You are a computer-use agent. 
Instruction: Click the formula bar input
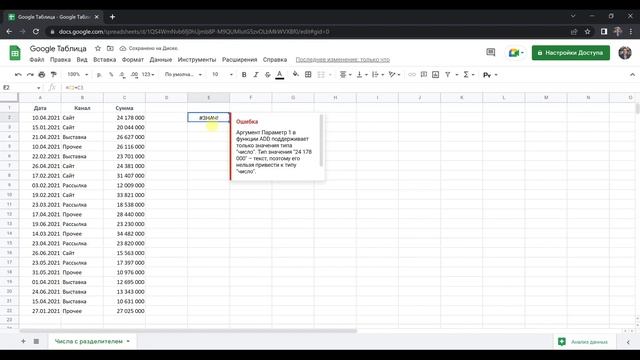(347, 87)
